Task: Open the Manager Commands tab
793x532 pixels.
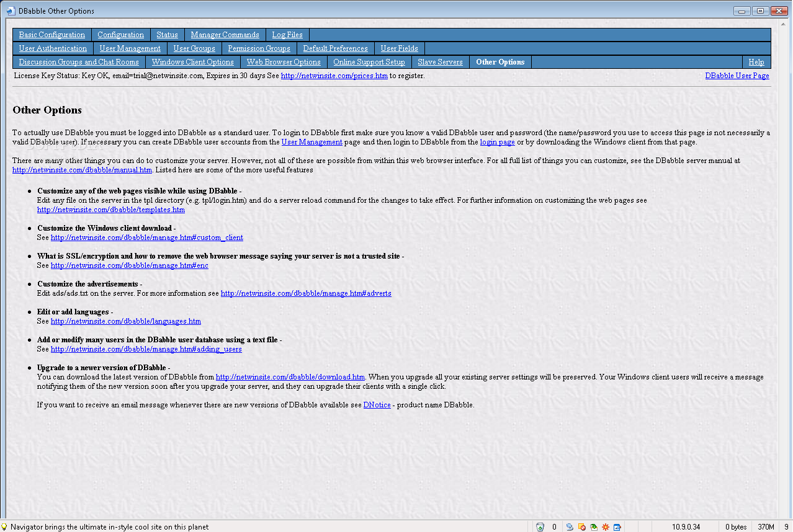Action: tap(225, 35)
